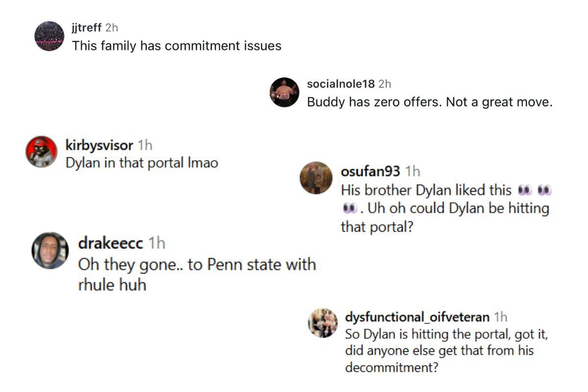This screenshot has height=392, width=588.
Task: View drakeecc's profile photo
Action: [x=50, y=250]
